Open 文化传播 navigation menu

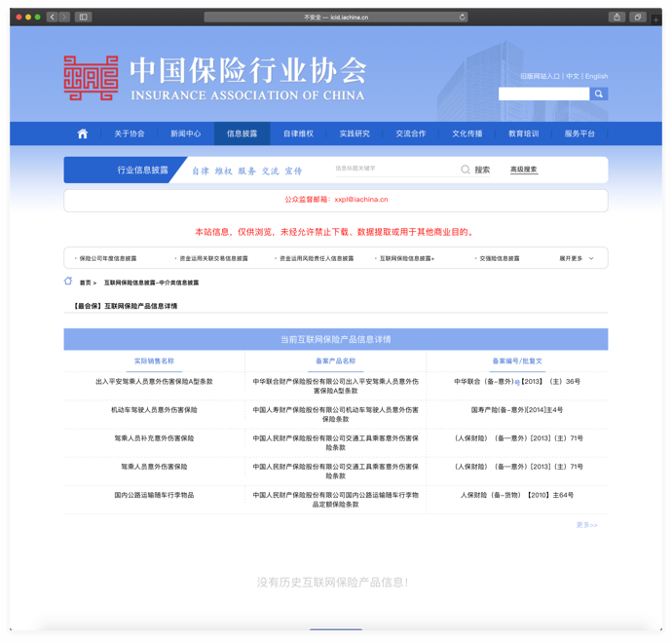(467, 133)
